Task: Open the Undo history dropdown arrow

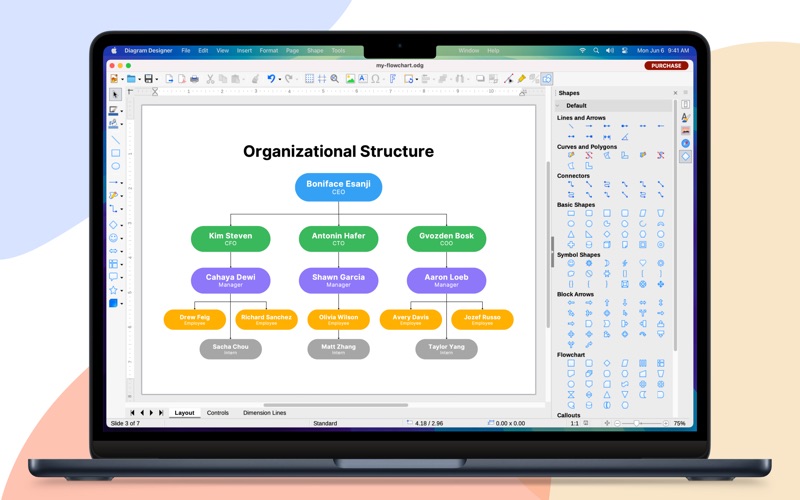Action: coord(280,79)
